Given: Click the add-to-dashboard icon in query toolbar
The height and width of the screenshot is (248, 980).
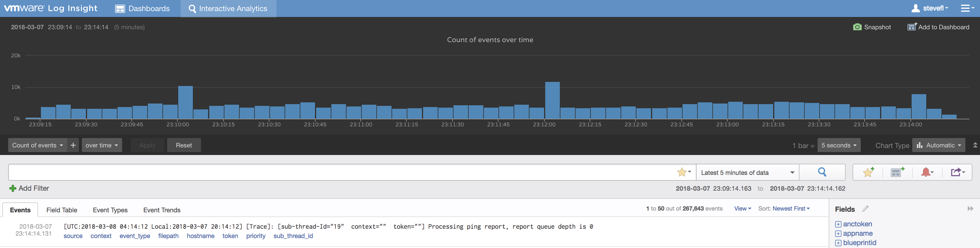Looking at the screenshot, I should point(897,173).
